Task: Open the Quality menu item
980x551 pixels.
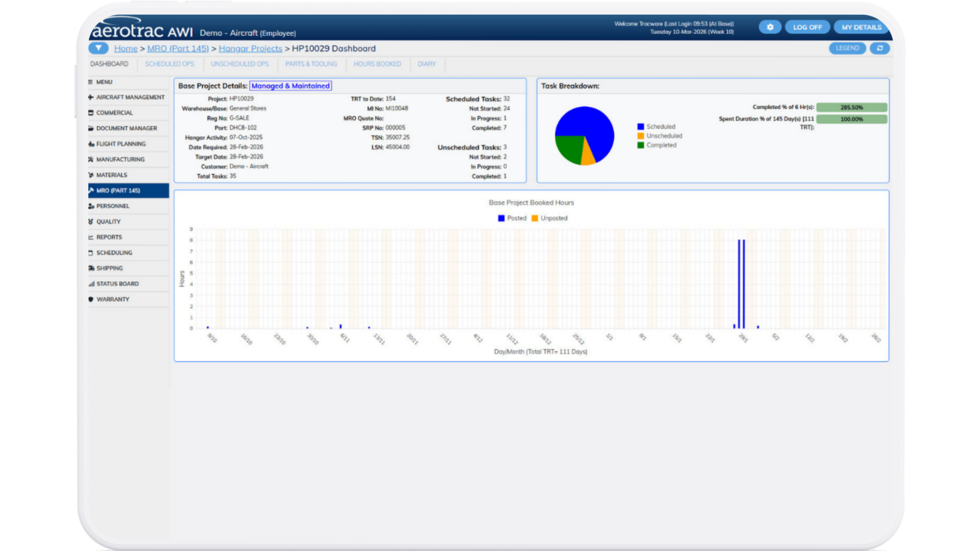Action: tap(129, 221)
